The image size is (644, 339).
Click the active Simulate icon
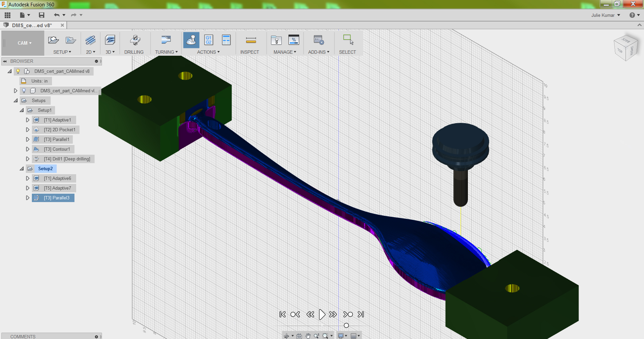pos(191,40)
